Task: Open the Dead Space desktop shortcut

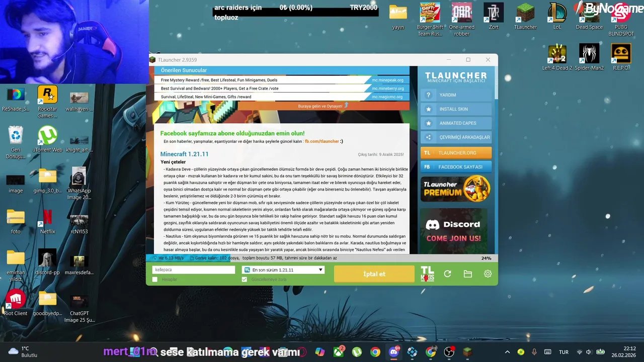Action: point(589,17)
